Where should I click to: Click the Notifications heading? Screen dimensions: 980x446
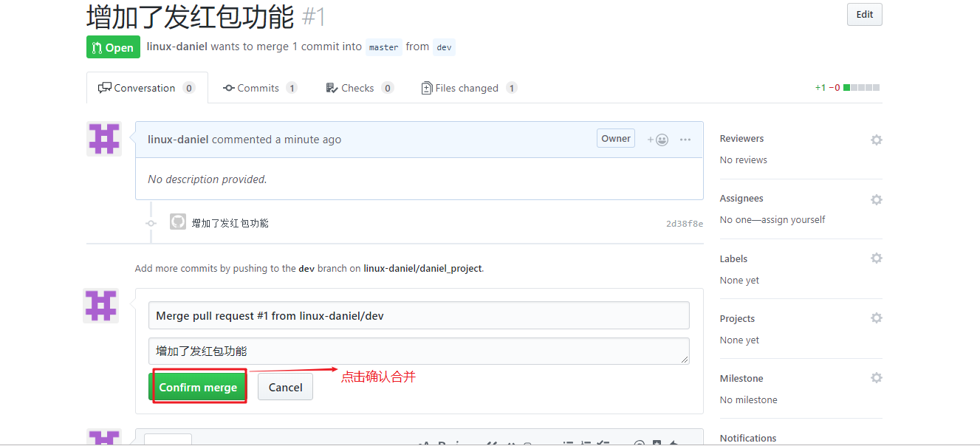[748, 438]
